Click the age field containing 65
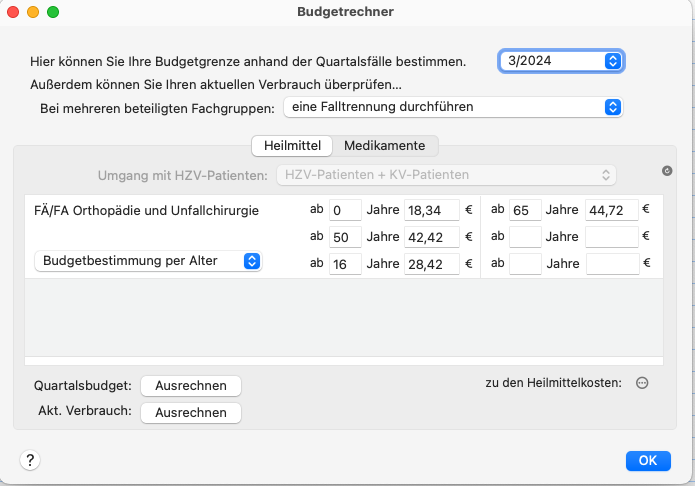Viewport: 695px width, 486px height. pos(525,210)
